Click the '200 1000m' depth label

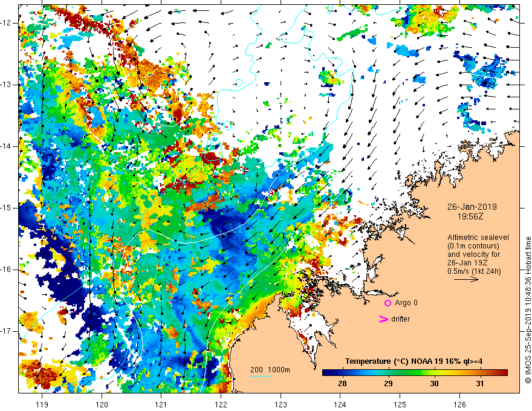point(270,370)
